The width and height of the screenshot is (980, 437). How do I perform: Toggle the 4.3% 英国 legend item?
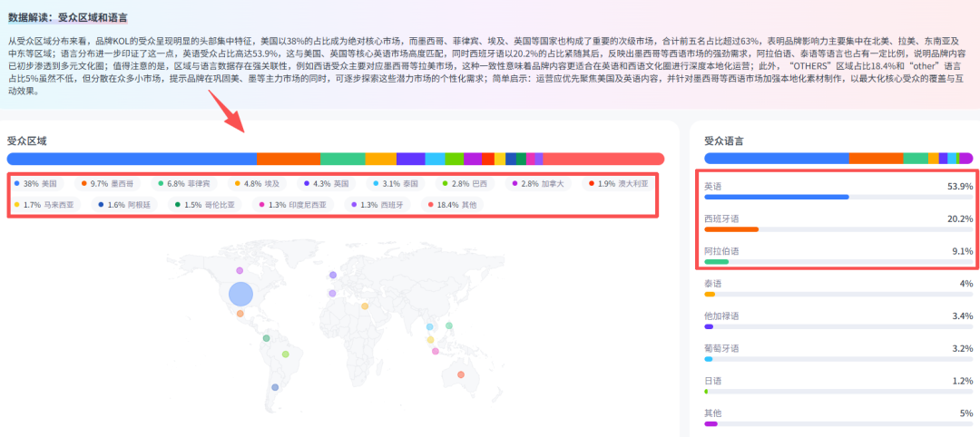pos(326,184)
